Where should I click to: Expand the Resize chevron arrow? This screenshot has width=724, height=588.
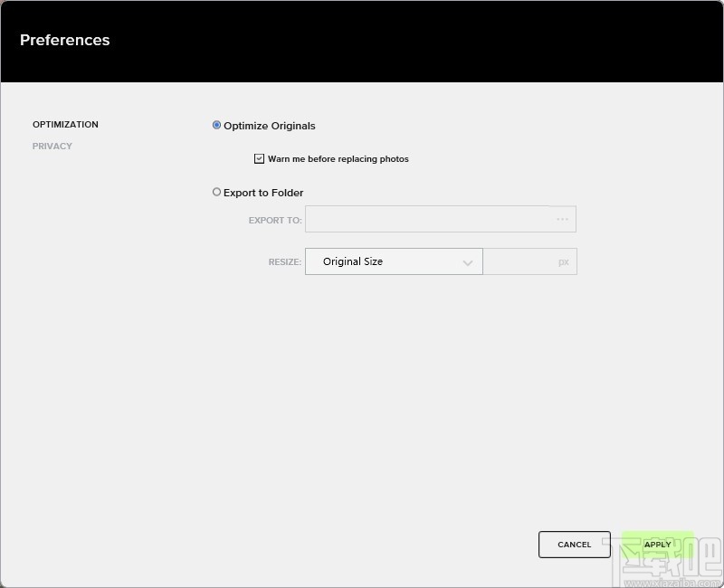click(468, 262)
